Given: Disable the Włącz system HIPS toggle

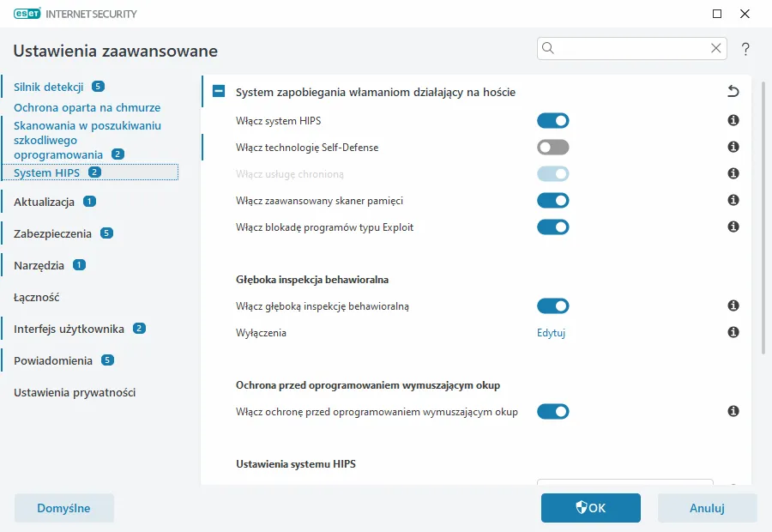Looking at the screenshot, I should click(553, 120).
